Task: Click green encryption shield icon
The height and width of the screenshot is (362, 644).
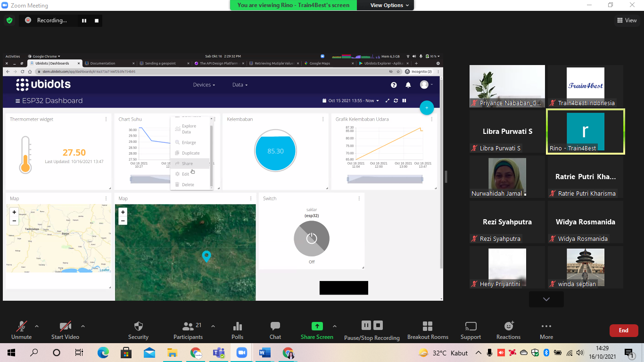Action: pyautogui.click(x=9, y=20)
